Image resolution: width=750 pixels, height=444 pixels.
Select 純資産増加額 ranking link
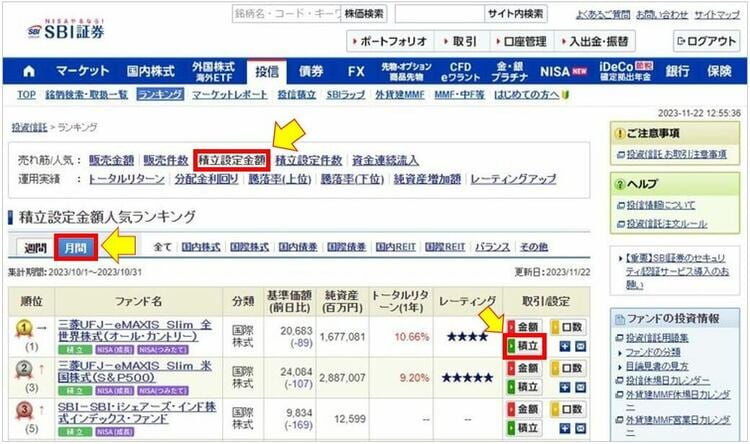(x=427, y=179)
